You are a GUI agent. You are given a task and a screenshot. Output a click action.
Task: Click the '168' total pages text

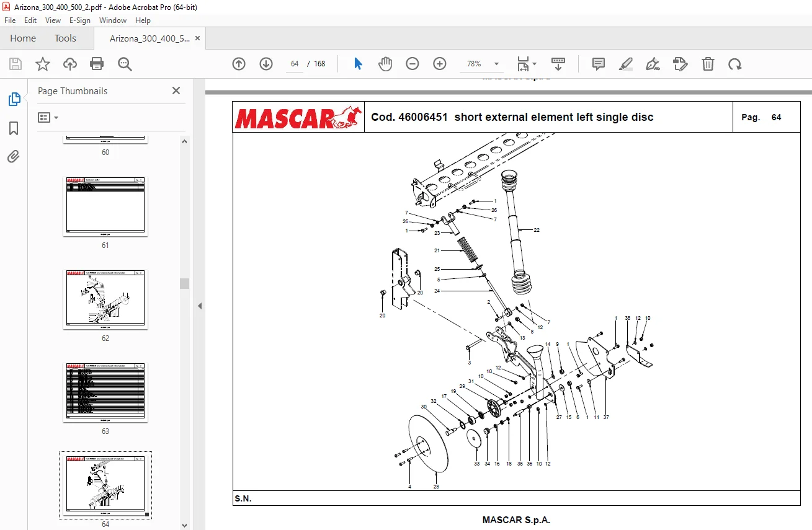[319, 64]
